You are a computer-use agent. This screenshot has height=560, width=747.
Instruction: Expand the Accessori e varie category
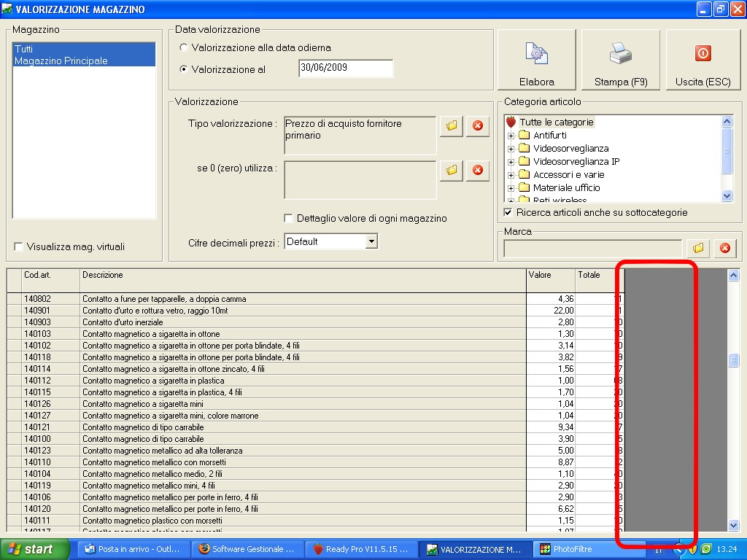(511, 175)
